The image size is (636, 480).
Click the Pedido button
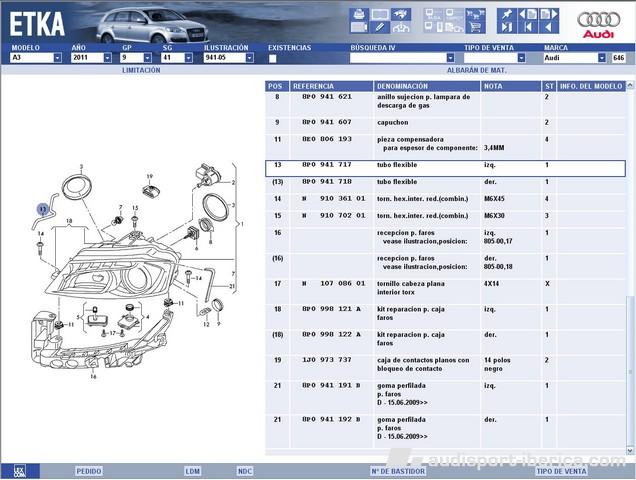89,471
